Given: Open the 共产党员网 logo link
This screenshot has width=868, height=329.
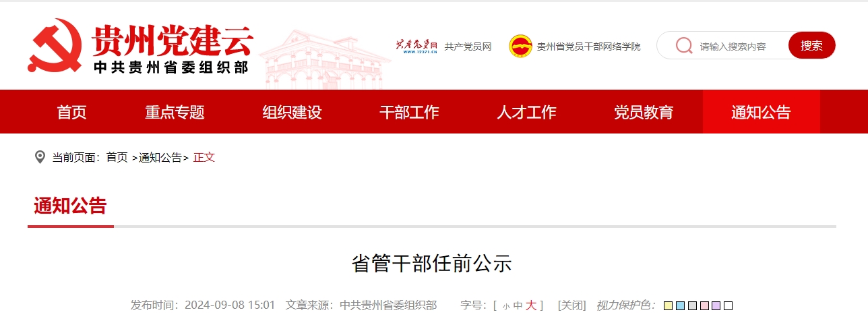Looking at the screenshot, I should [417, 46].
